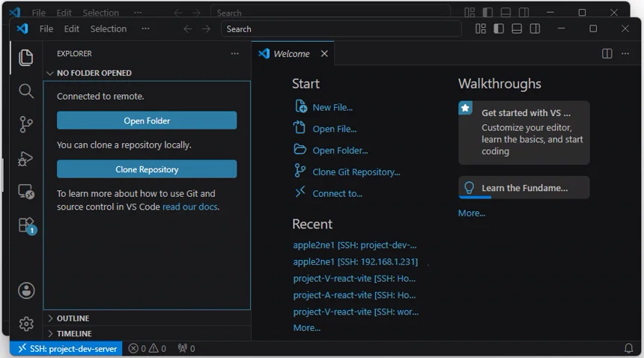Open notifications bell in status bar
The height and width of the screenshot is (358, 644).
tap(628, 348)
